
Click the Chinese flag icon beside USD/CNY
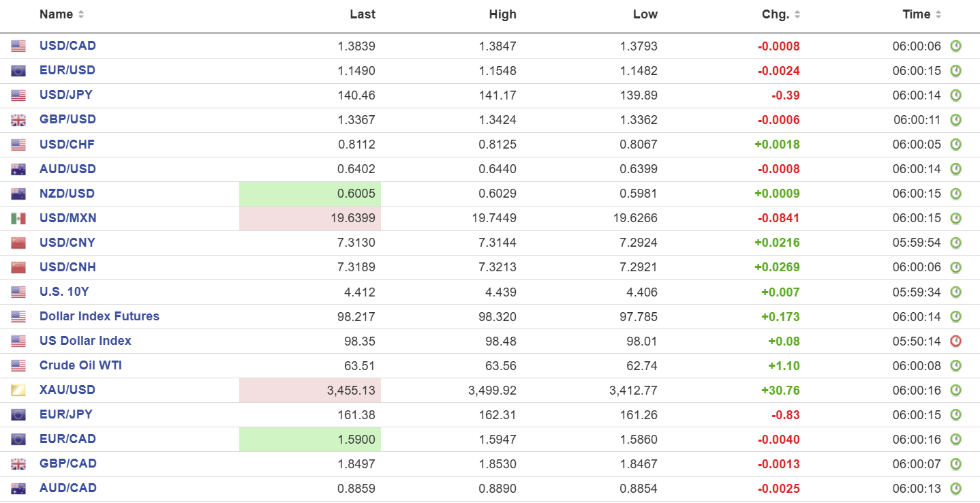tap(18, 243)
